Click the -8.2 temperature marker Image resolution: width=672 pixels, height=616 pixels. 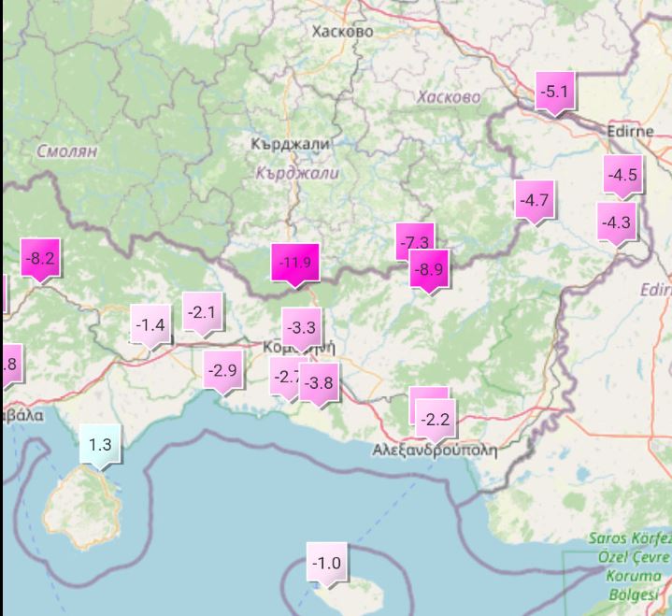coord(41,257)
